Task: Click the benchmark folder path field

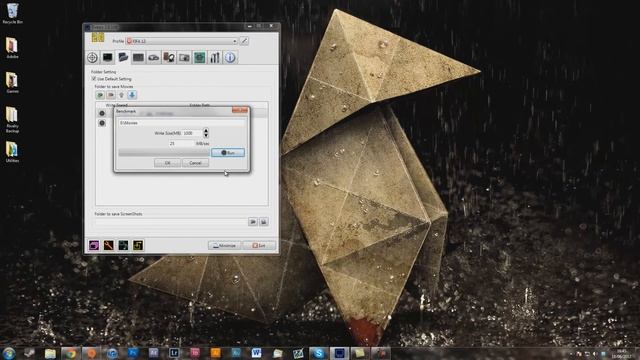Action: (182, 122)
